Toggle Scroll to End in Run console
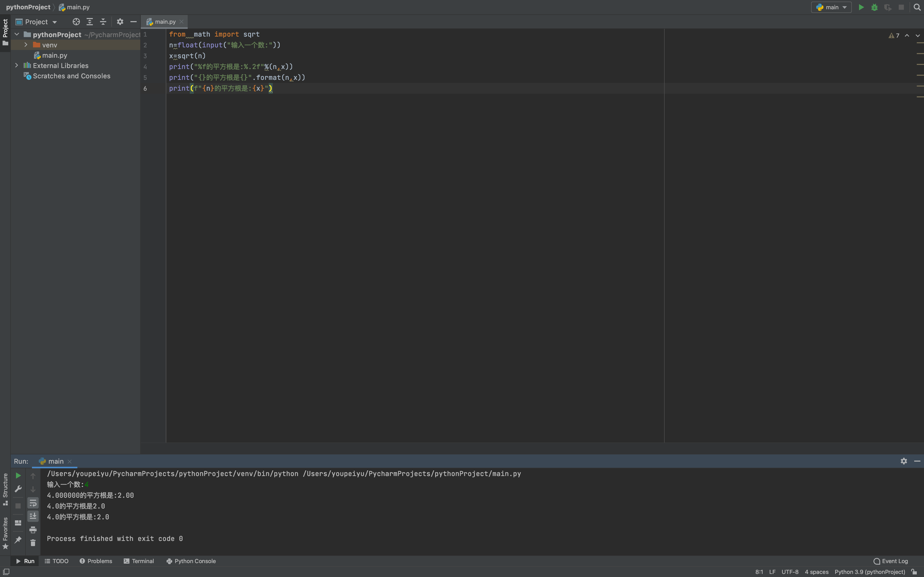This screenshot has height=577, width=924. click(x=33, y=516)
